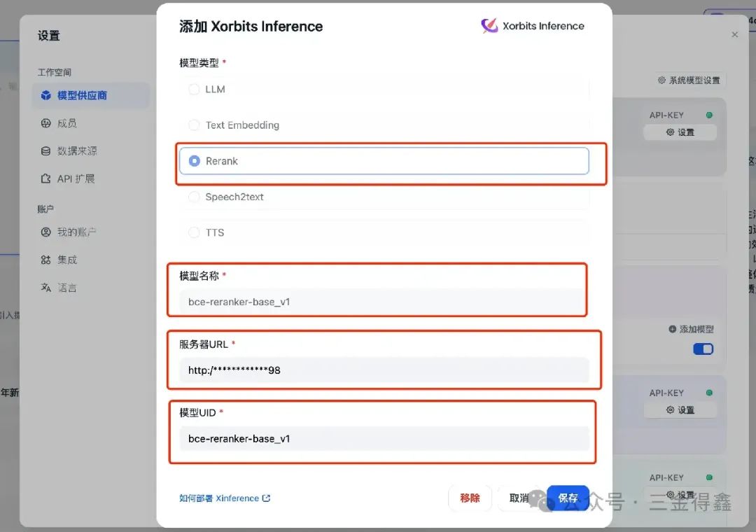Screen dimensions: 756x532
Task: Click the plus icon beside 添加模型
Action: pos(673,329)
